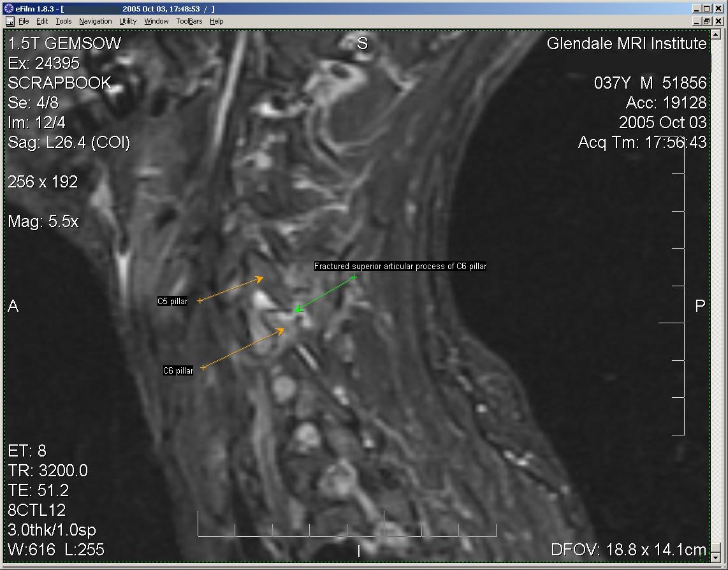Click the green arrow's tip on the fracture
This screenshot has height=570, width=728.
point(295,312)
